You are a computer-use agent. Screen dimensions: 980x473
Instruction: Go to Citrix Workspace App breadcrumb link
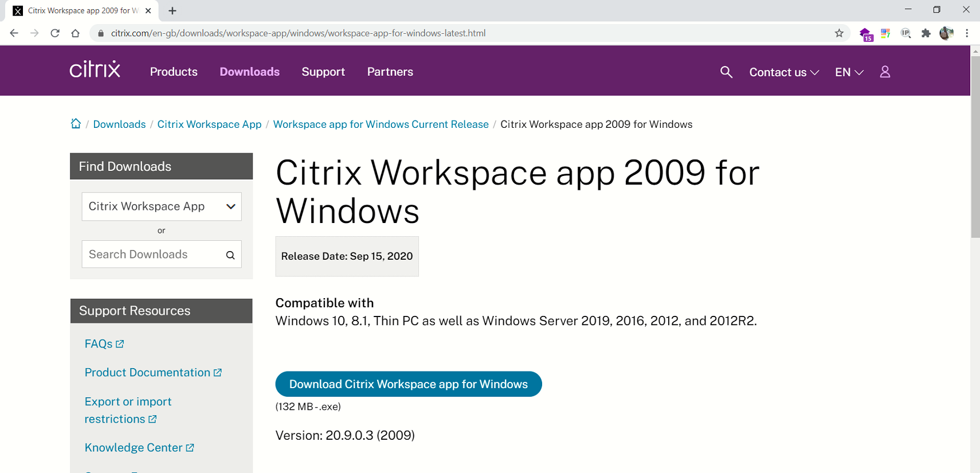click(x=209, y=124)
